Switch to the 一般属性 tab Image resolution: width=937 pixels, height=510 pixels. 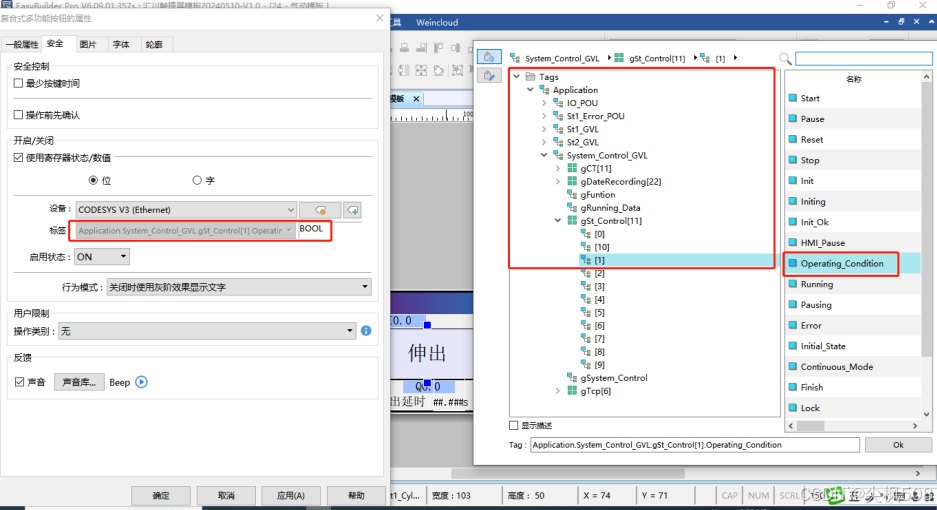pos(22,44)
